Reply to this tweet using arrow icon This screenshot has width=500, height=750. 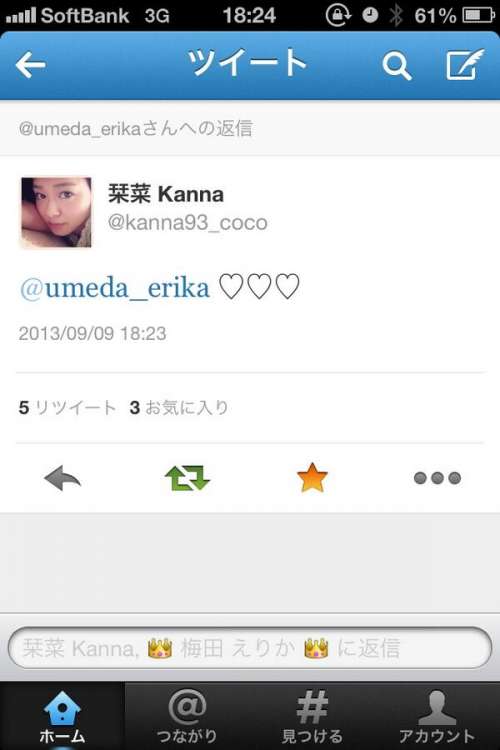62,477
